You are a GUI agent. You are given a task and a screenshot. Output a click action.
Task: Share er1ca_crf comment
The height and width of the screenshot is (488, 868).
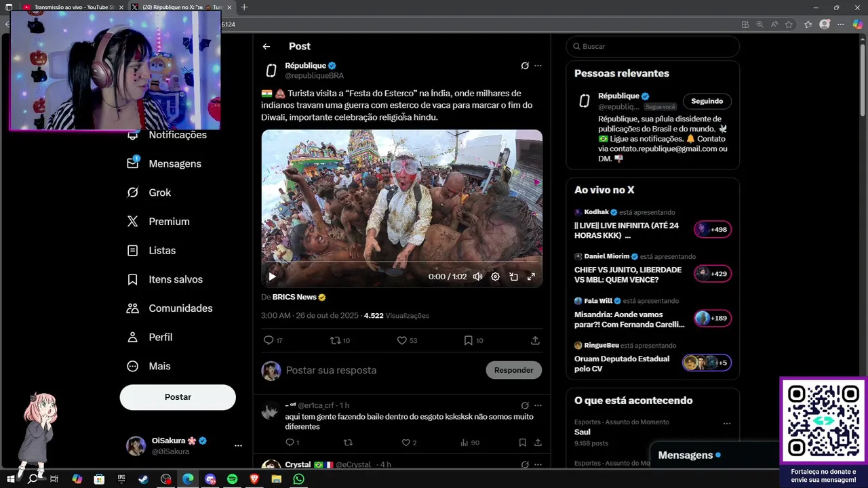pos(538,443)
